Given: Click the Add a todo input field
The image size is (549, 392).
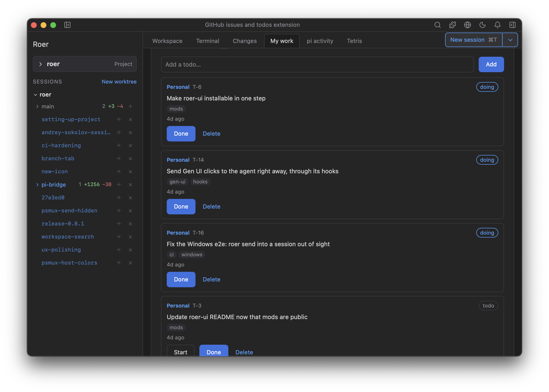Looking at the screenshot, I should click(x=317, y=64).
